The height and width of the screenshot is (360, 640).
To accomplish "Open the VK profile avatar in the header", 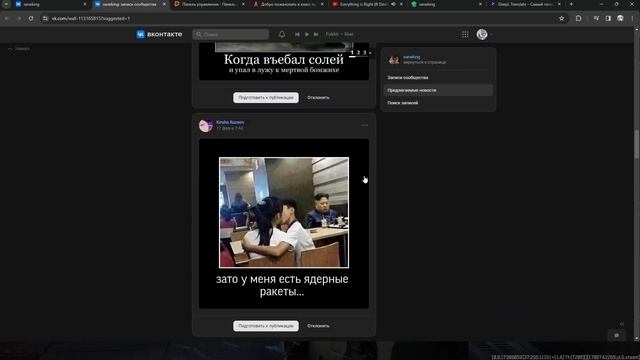I will [482, 34].
